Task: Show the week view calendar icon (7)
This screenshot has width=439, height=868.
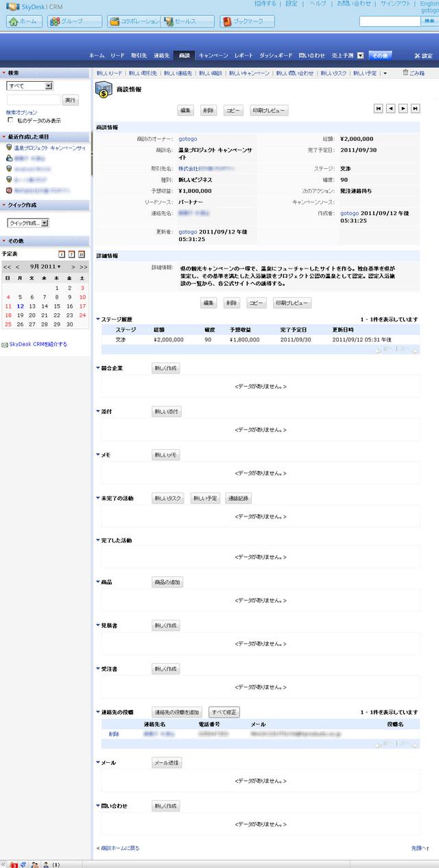Action: pyautogui.click(x=72, y=254)
